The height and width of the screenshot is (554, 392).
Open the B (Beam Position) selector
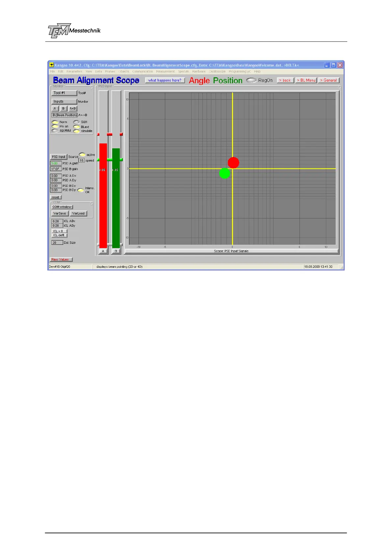click(x=65, y=115)
